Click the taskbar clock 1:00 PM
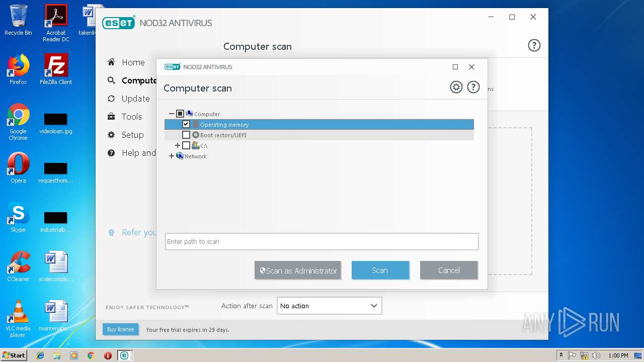644x362 pixels. (618, 355)
